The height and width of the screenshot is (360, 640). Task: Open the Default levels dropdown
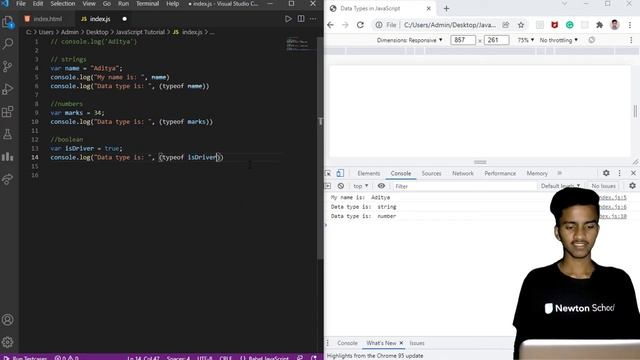coord(560,186)
